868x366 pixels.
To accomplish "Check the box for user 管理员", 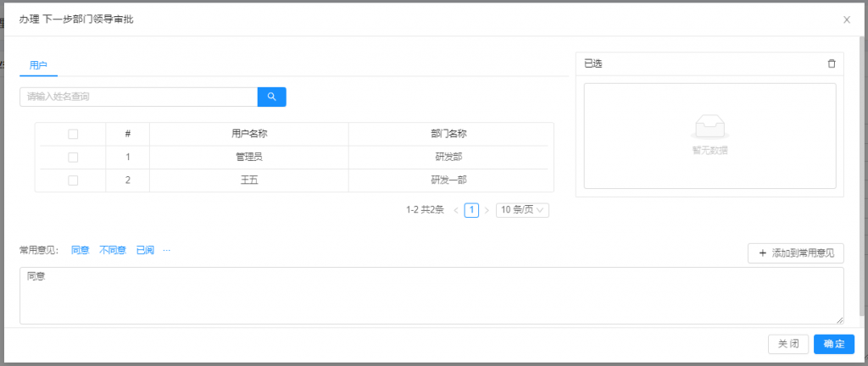I will [73, 157].
